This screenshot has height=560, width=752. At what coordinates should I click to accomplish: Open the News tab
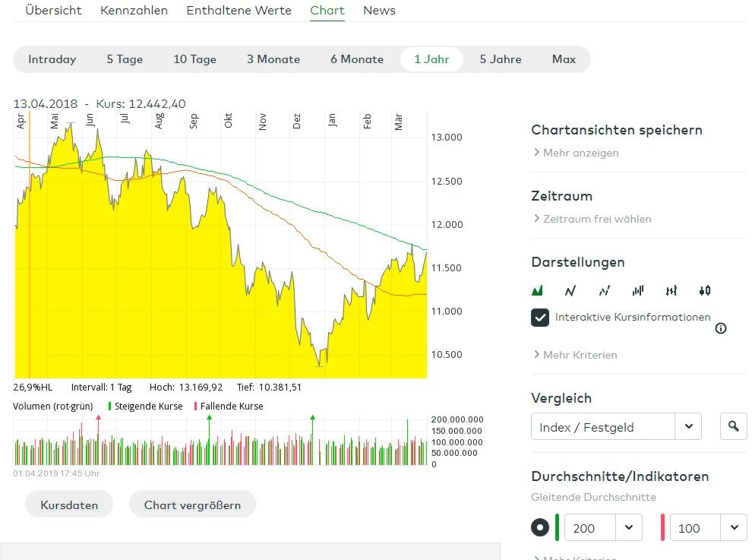pyautogui.click(x=379, y=11)
